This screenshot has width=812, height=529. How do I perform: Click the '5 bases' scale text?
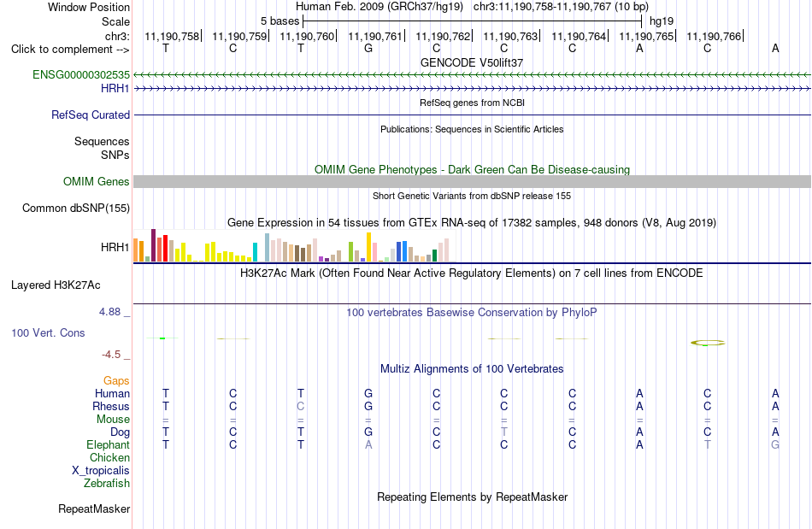click(x=279, y=21)
